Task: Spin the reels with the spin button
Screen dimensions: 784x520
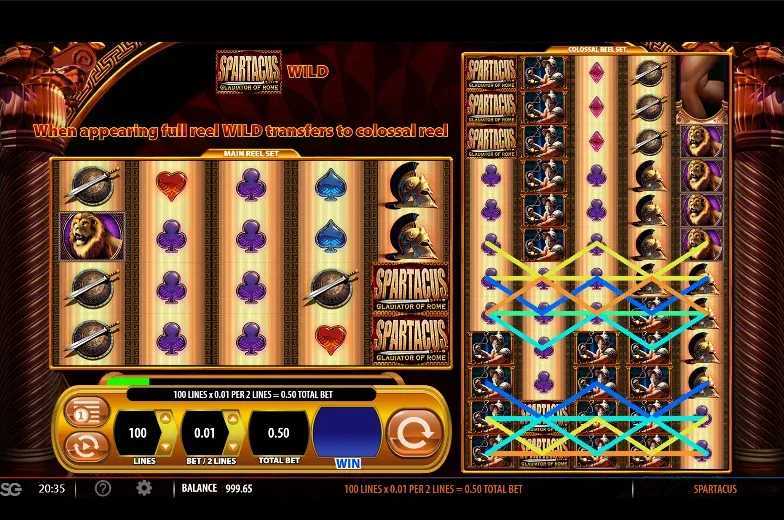Action: point(414,433)
